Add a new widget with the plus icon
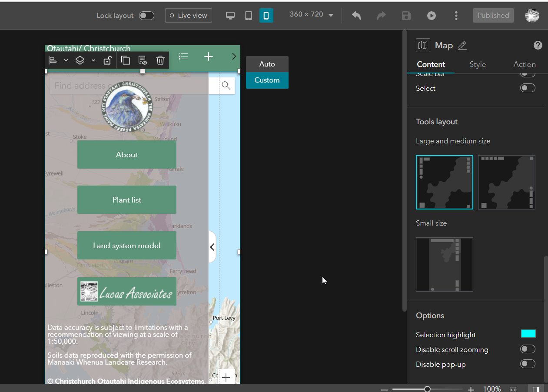548x392 pixels. tap(208, 56)
